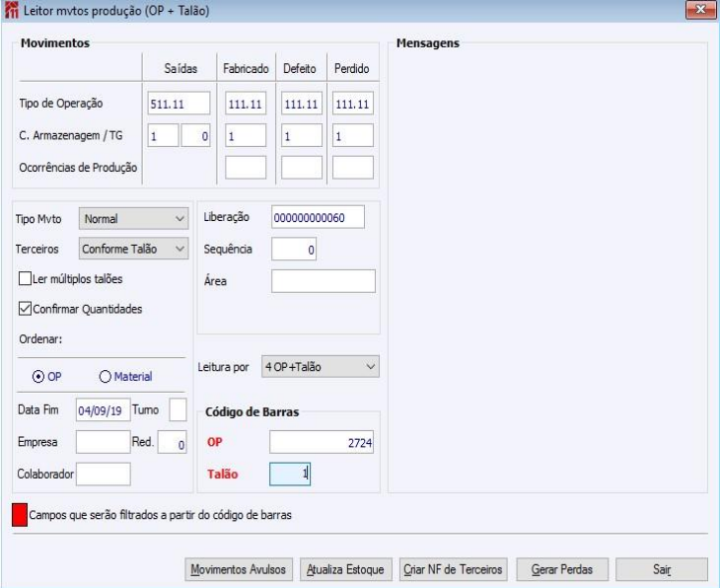
Task: Click Saídas TG field showing 0
Action: [x=195, y=135]
